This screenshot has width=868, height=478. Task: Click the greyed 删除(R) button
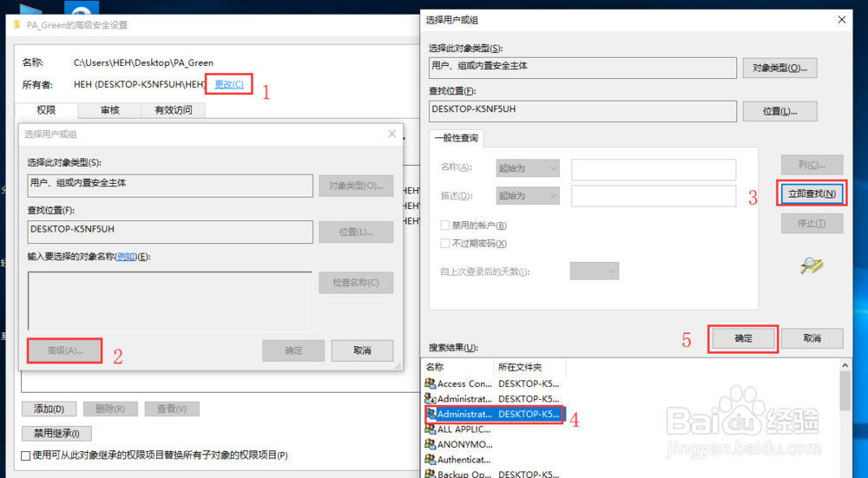tap(110, 409)
